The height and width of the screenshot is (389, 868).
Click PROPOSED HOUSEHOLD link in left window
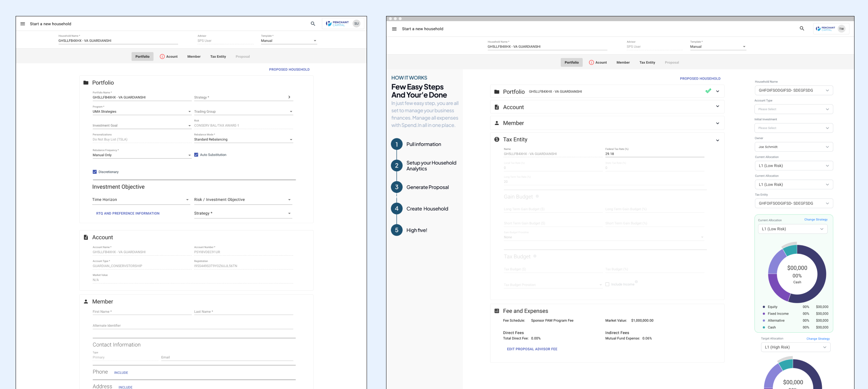289,70
